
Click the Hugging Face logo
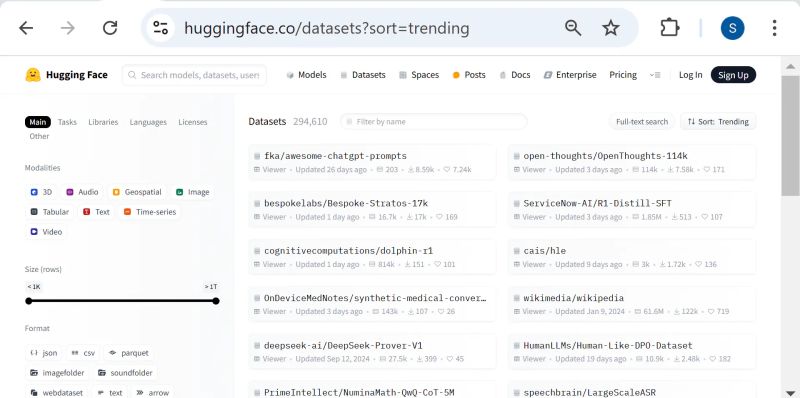[66, 75]
